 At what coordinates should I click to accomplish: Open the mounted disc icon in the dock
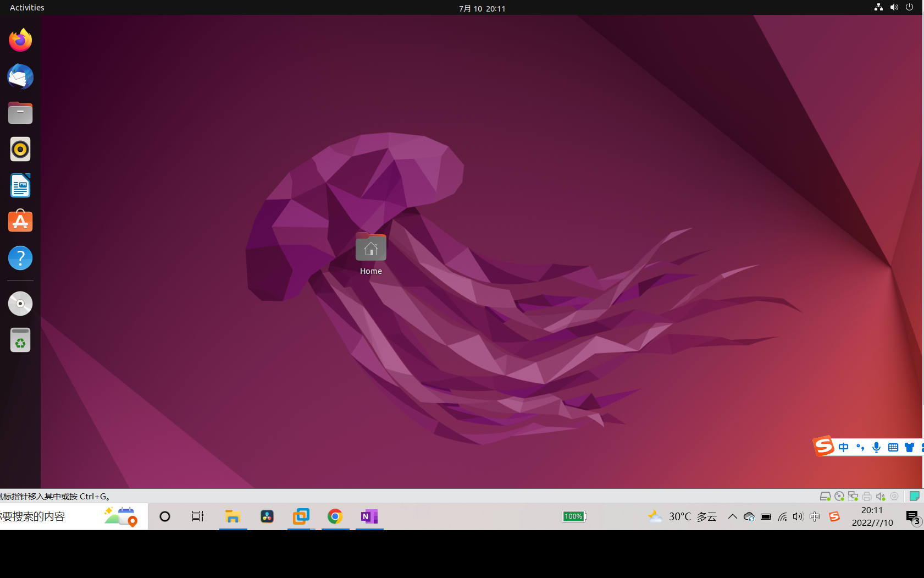20,304
